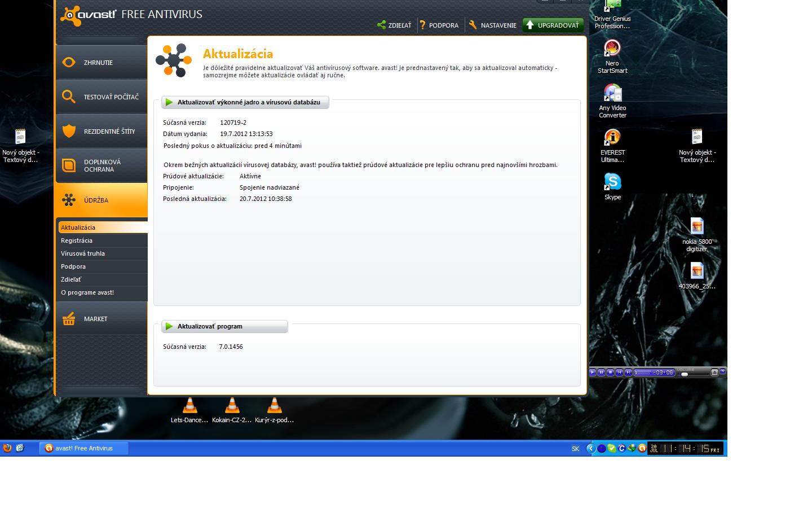
Task: Open the Market section
Action: click(x=102, y=319)
